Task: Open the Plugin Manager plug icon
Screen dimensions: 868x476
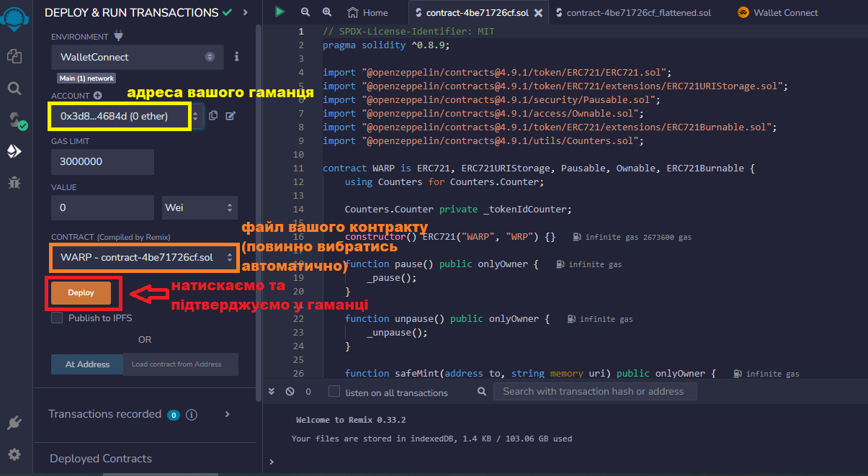Action: pos(14,423)
